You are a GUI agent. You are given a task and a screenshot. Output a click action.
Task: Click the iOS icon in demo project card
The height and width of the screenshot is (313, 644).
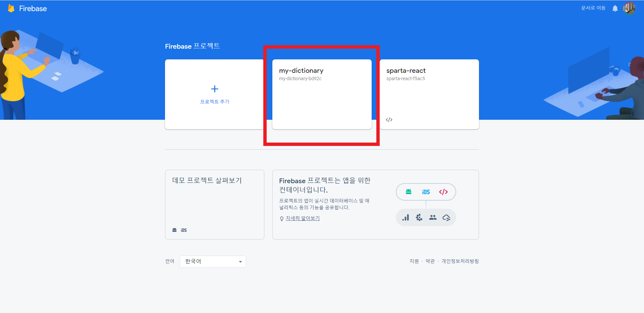[184, 230]
